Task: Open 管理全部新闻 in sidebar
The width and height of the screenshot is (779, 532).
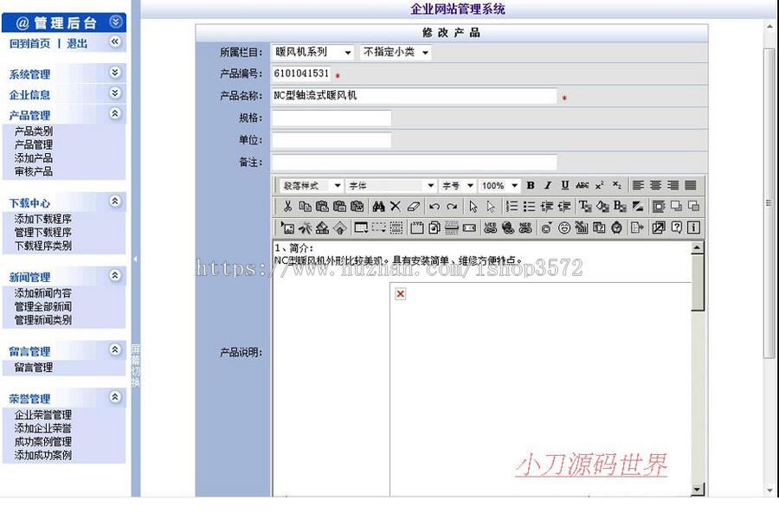Action: pyautogui.click(x=42, y=306)
